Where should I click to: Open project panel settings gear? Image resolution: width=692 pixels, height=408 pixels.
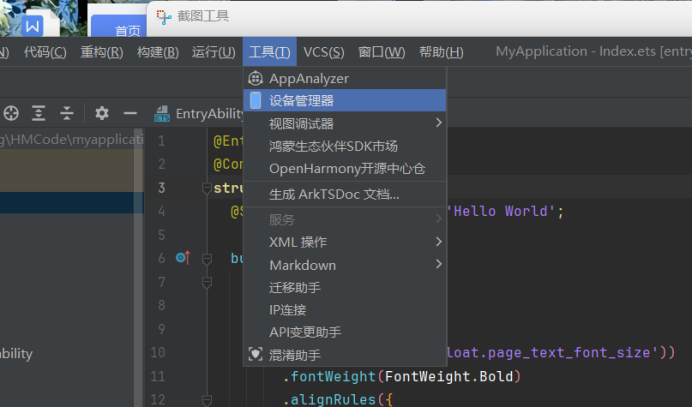click(102, 113)
